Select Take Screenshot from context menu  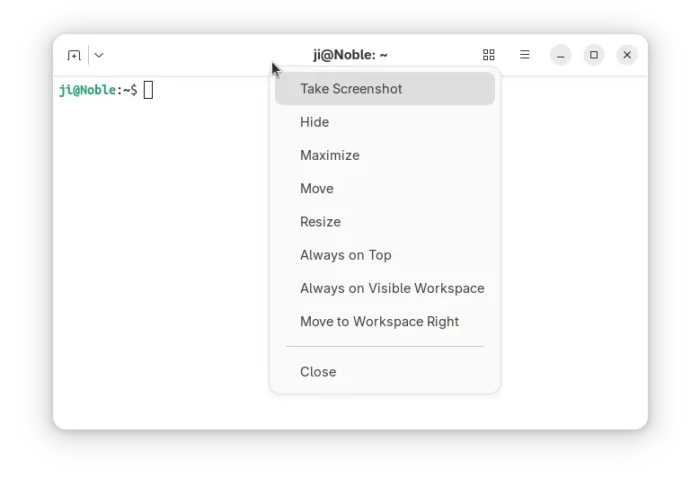tap(385, 89)
